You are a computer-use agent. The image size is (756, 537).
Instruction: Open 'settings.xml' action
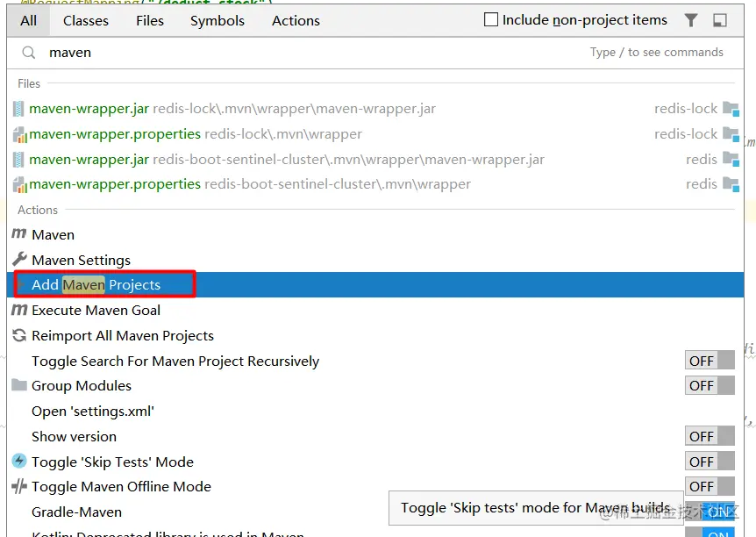click(375, 412)
